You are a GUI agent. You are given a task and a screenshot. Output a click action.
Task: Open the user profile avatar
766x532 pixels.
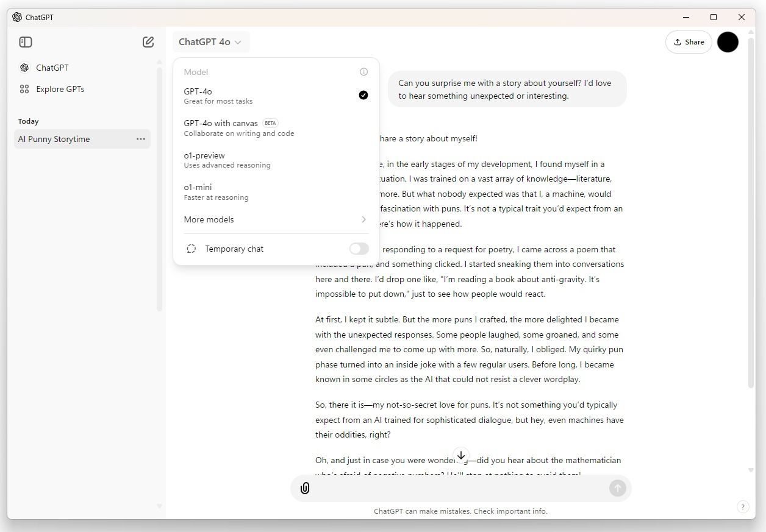click(727, 42)
